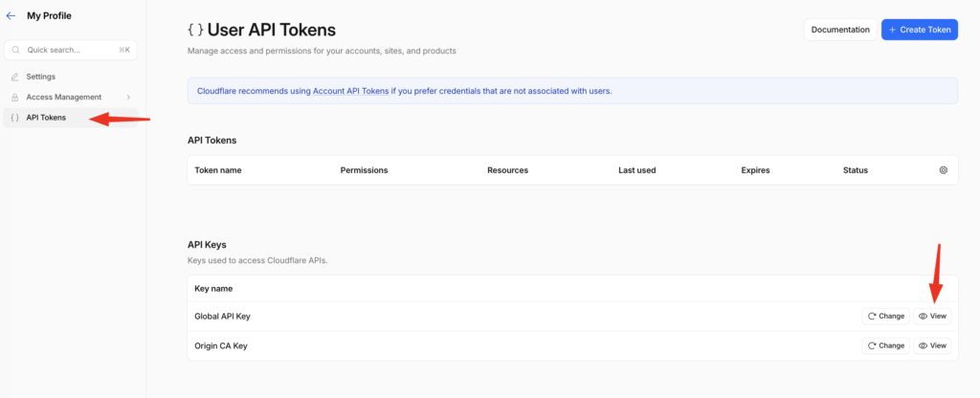
Task: Open the Documentation button
Action: tap(839, 30)
